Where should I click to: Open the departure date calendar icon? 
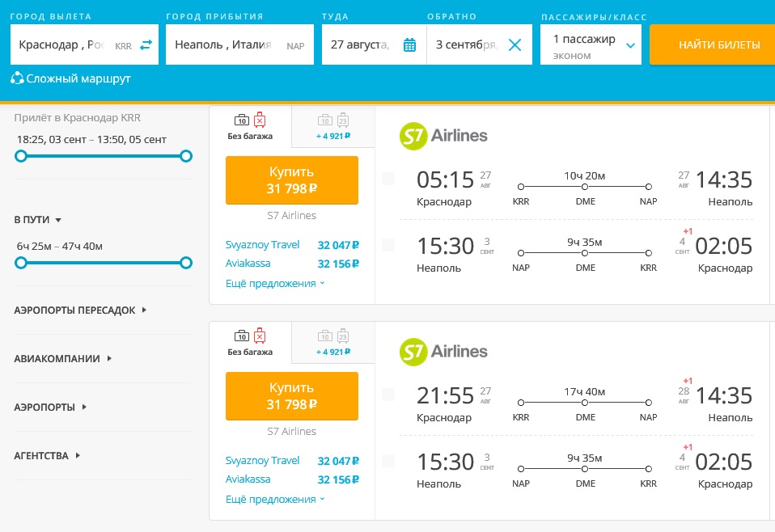(409, 45)
